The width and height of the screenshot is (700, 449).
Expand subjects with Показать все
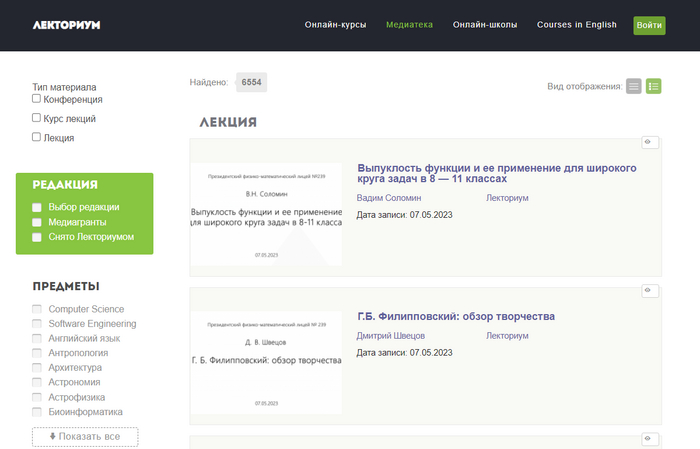(x=85, y=437)
